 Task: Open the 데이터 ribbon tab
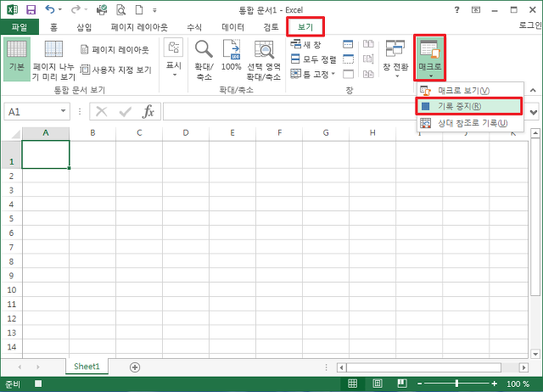pyautogui.click(x=232, y=27)
